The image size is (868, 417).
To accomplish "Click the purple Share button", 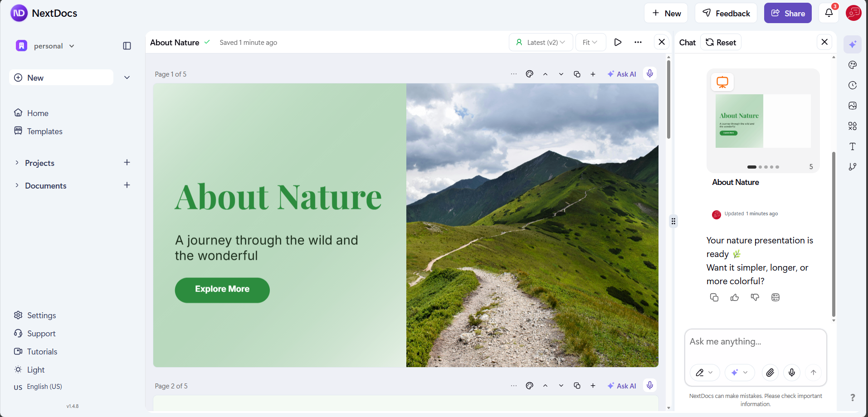I will point(788,13).
